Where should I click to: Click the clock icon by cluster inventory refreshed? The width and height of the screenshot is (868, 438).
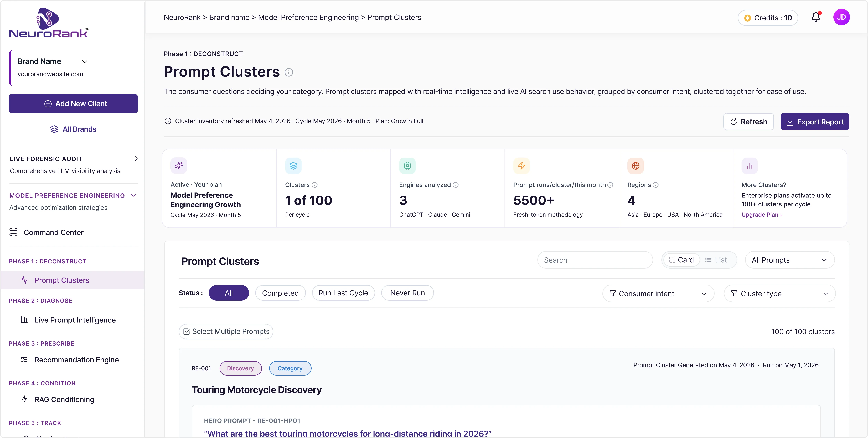point(168,121)
